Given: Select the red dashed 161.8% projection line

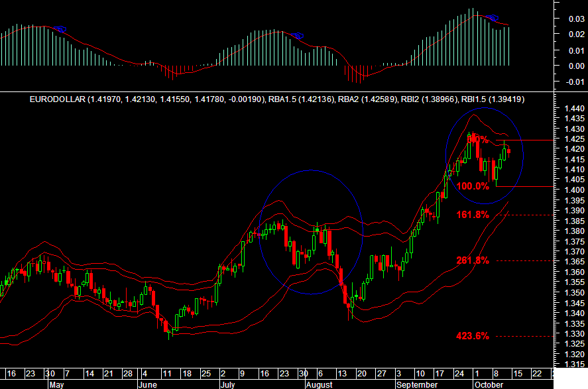Looking at the screenshot, I should [x=524, y=214].
